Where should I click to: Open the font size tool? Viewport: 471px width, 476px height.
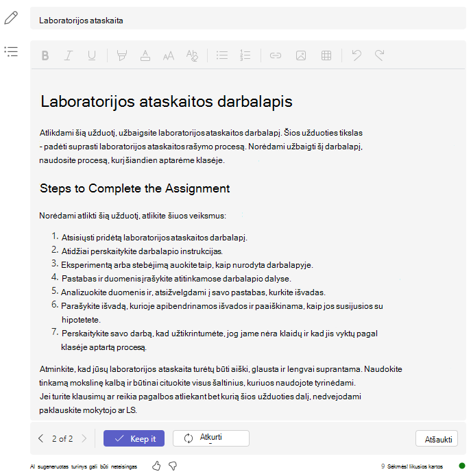[169, 56]
